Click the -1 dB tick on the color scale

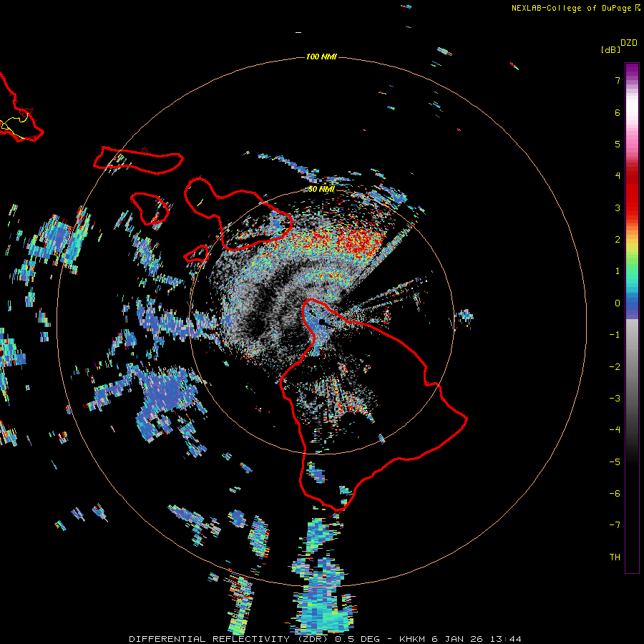click(615, 335)
